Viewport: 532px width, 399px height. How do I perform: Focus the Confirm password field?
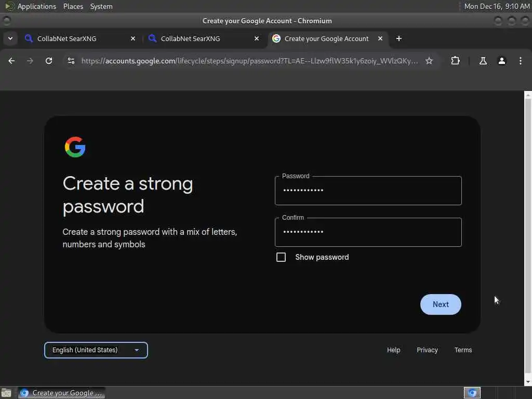coord(368,232)
